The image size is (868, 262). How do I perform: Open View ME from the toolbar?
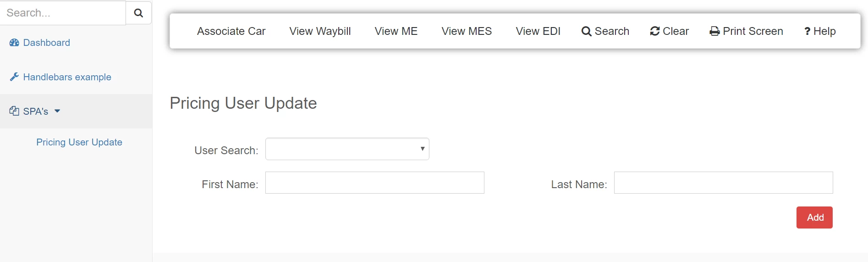(x=396, y=31)
